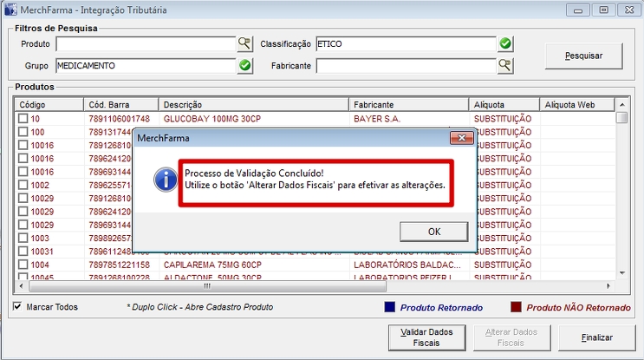Viewport: 644px width, 360px height.
Task: Click the Fabricante column header
Action: [x=408, y=105]
